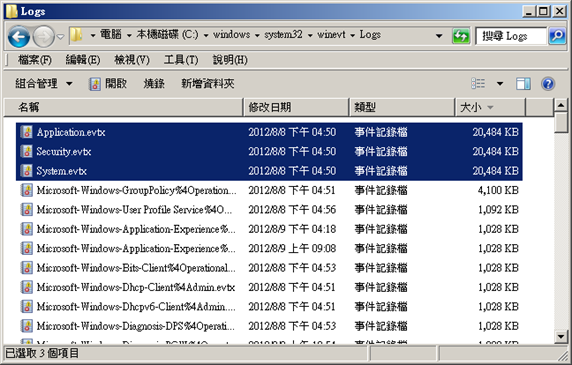Open the 組合管理 dropdown
Viewport: 572px width, 365px height.
coord(43,84)
